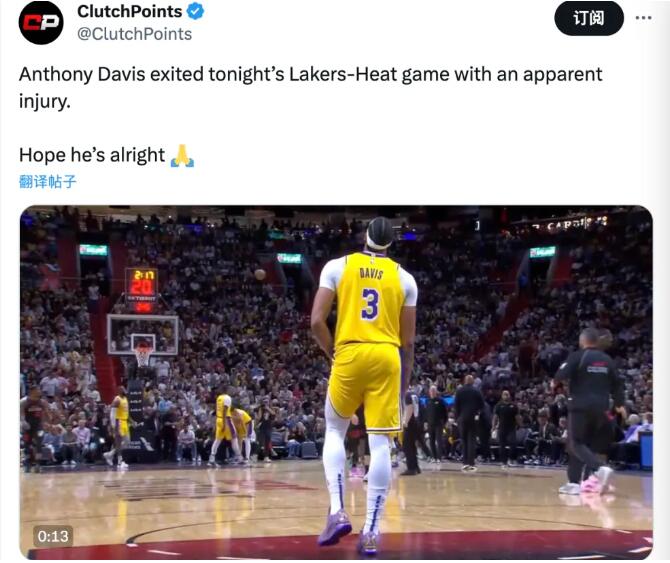
Task: Click Davis's purple sneakers in the video
Action: click(x=338, y=527)
